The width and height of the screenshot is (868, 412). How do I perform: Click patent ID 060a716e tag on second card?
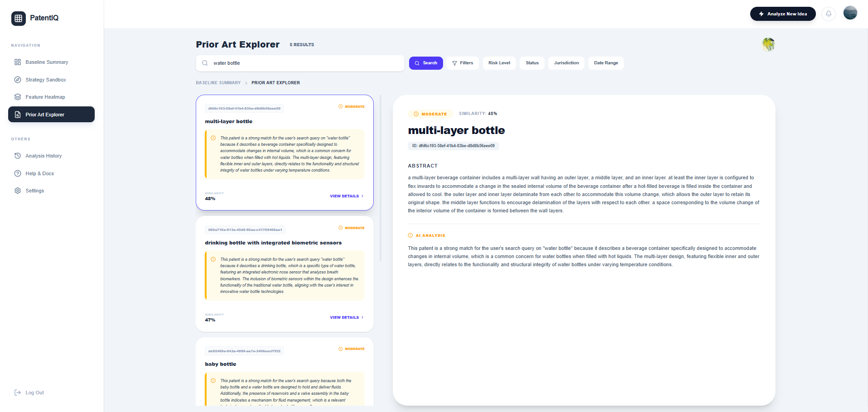(245, 230)
